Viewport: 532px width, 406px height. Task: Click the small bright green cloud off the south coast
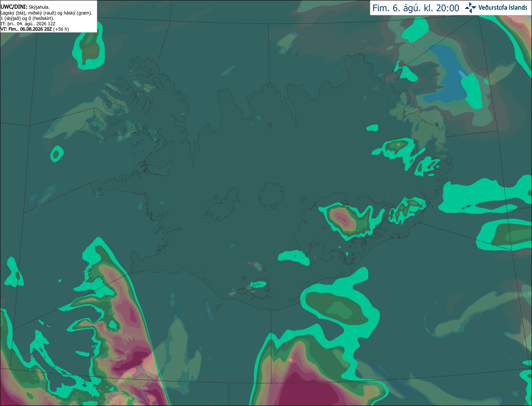coord(294,257)
